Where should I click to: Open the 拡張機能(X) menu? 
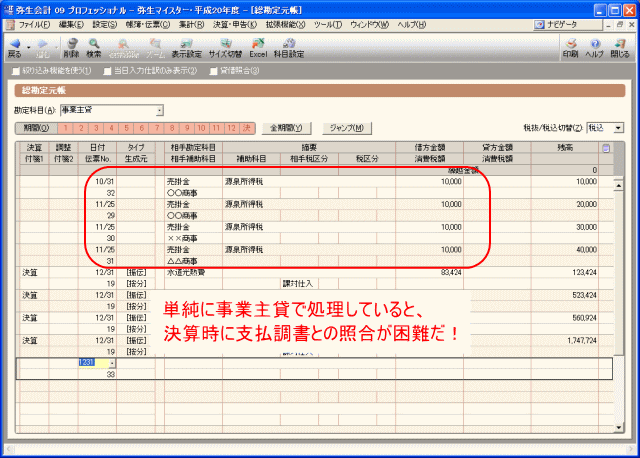[285, 25]
